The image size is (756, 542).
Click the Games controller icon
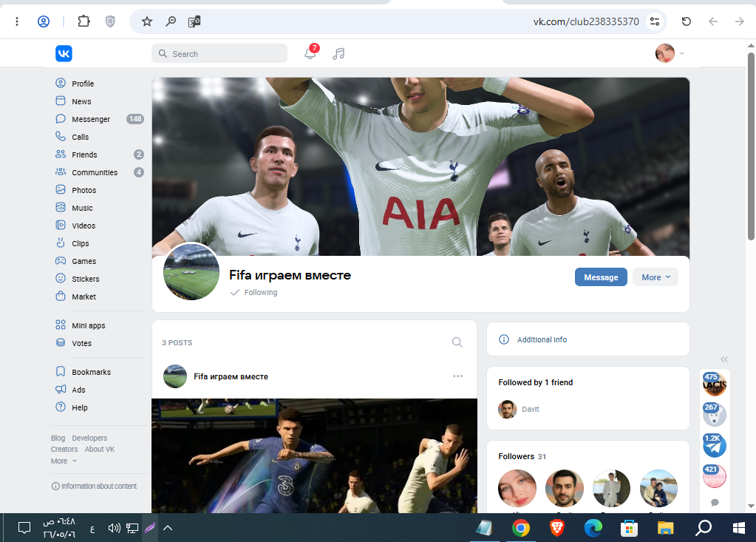(61, 261)
